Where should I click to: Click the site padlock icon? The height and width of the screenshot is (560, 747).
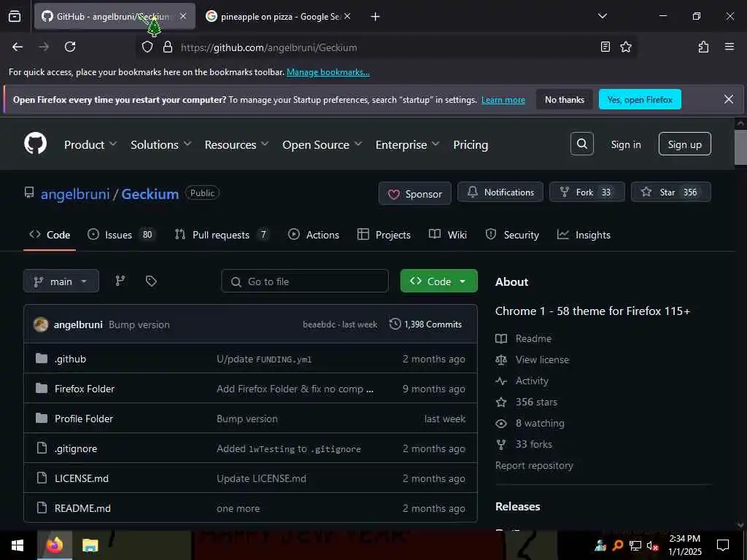pyautogui.click(x=168, y=47)
